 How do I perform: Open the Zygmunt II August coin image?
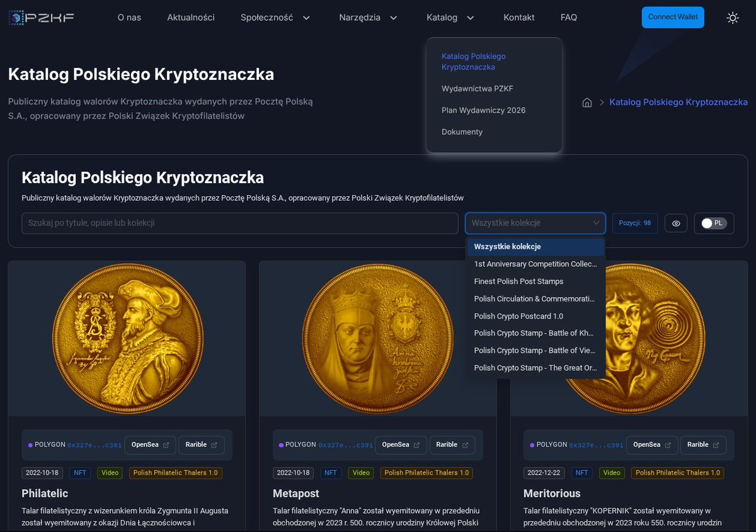[x=127, y=339]
